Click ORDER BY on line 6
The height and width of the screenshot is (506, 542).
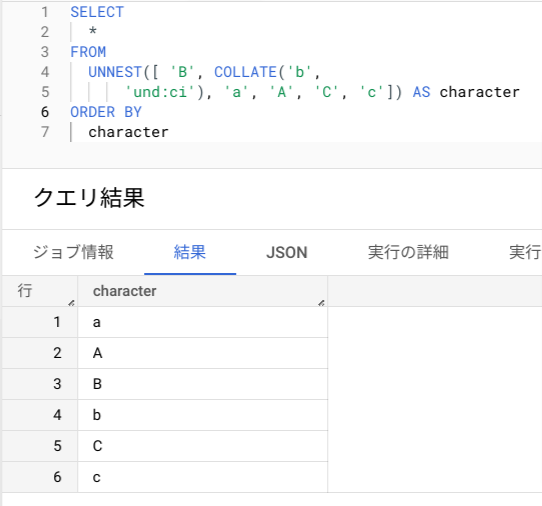pos(106,112)
